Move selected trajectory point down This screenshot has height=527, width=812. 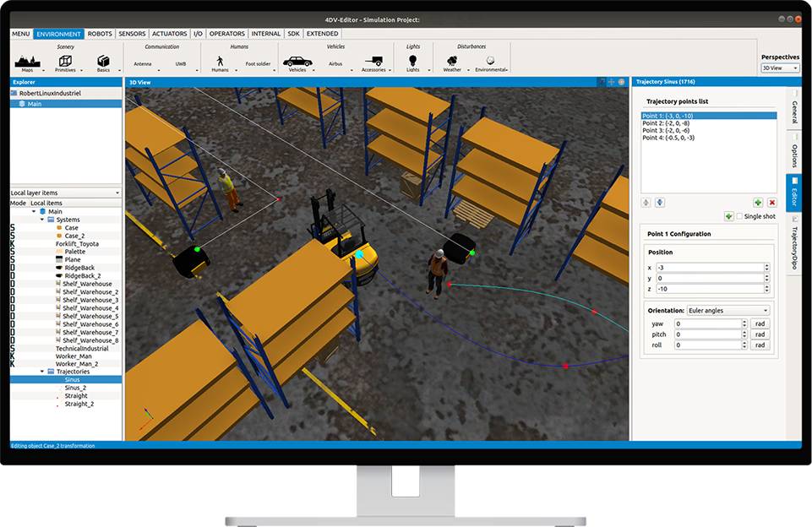click(660, 203)
